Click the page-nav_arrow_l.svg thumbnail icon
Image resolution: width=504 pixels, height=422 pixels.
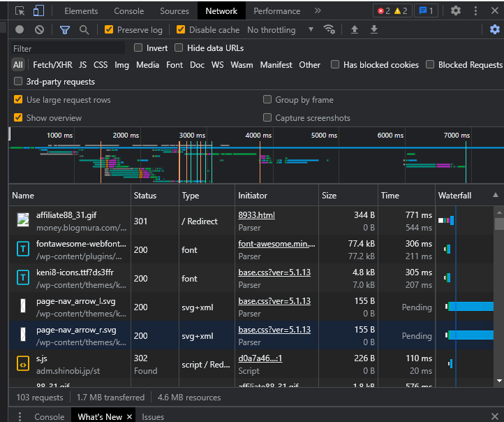[x=23, y=306]
